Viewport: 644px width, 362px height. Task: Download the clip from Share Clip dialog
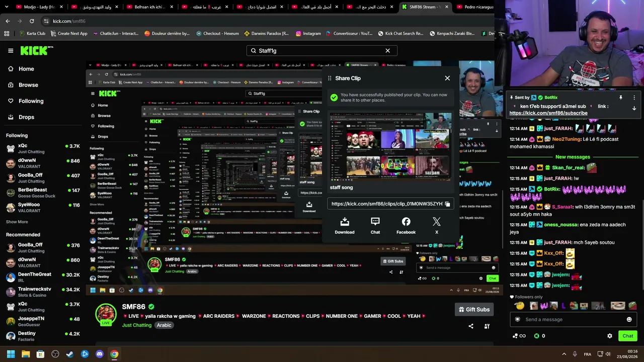click(345, 226)
